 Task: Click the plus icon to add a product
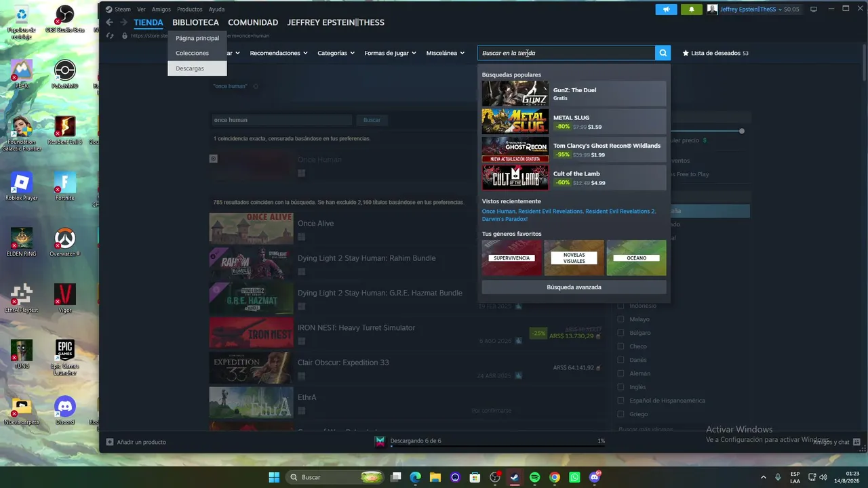110,442
